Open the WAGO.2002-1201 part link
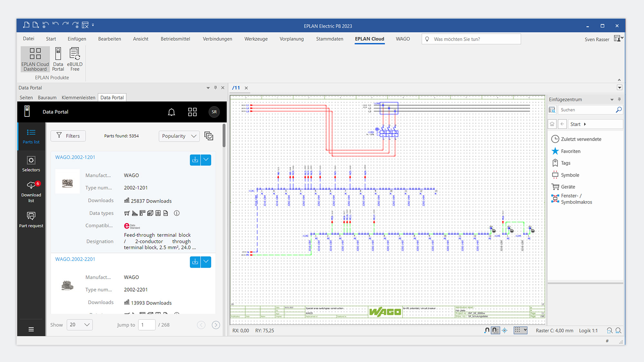 tap(75, 157)
